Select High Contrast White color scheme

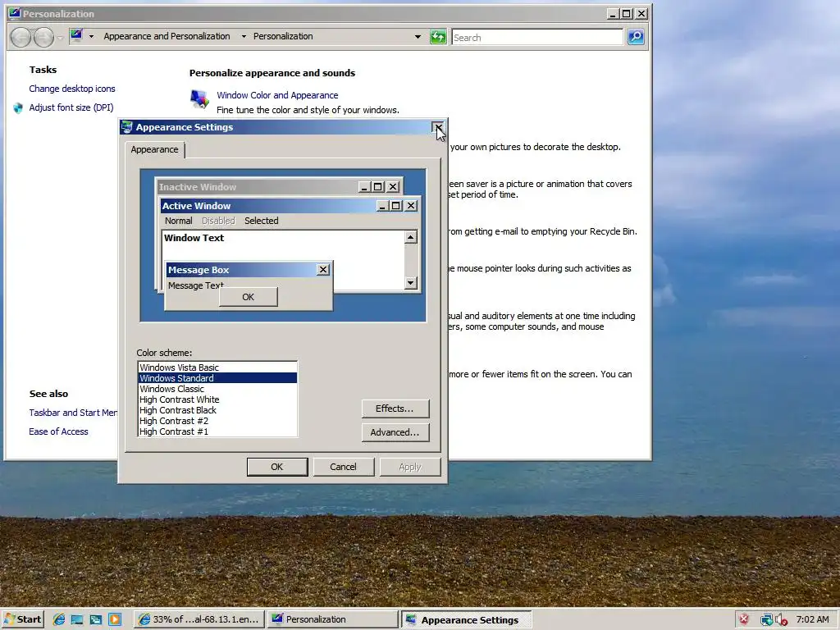(x=217, y=399)
